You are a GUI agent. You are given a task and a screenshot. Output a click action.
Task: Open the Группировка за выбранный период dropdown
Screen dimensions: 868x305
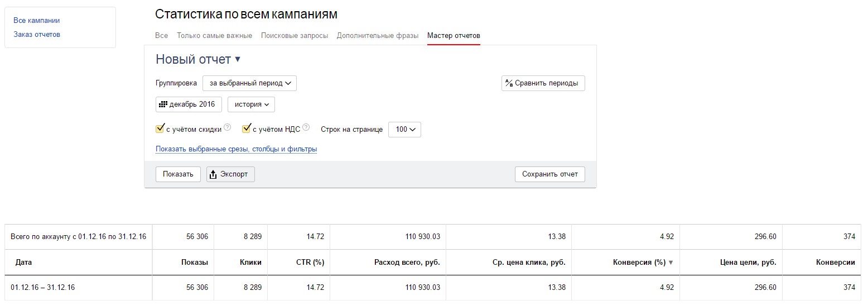click(x=249, y=83)
